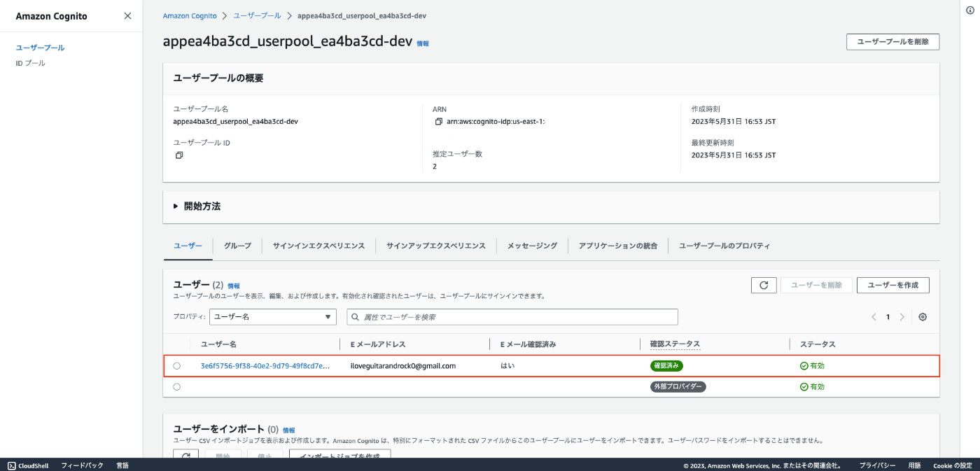
Task: Copy the user pool ID with its copy icon
Action: (178, 155)
